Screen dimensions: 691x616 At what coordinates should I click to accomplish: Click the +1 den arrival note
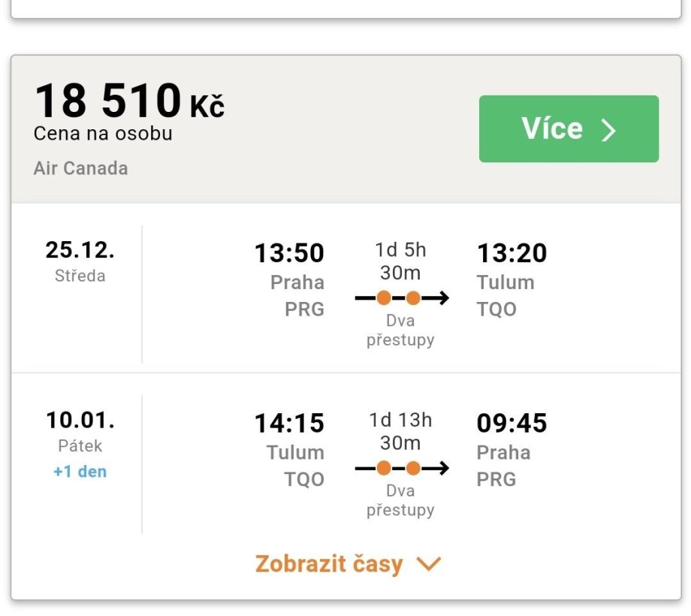click(x=80, y=472)
